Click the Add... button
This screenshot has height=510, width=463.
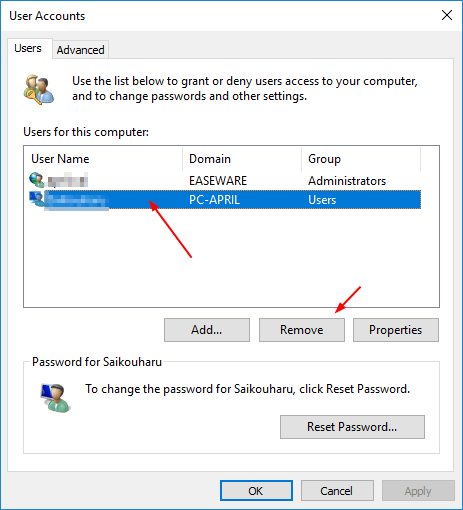pyautogui.click(x=207, y=330)
